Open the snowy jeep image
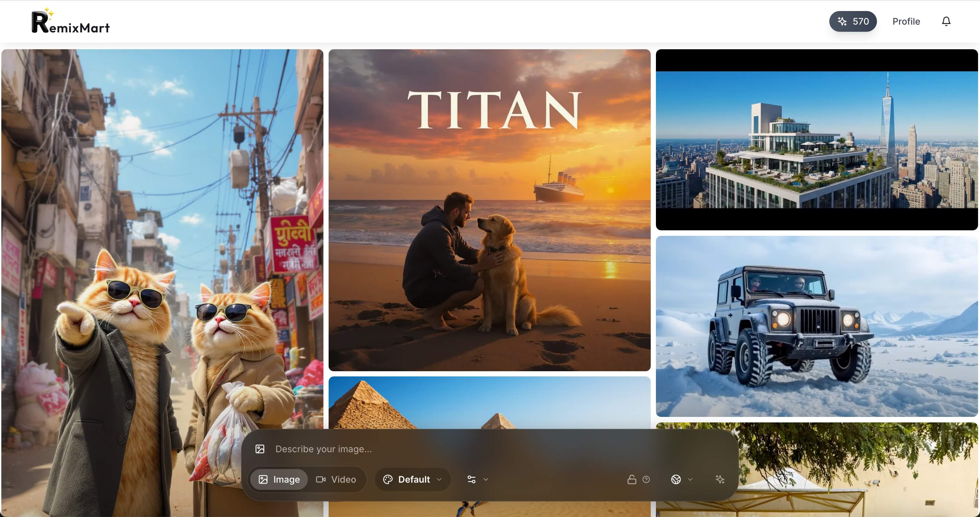The height and width of the screenshot is (517, 980). [816, 326]
